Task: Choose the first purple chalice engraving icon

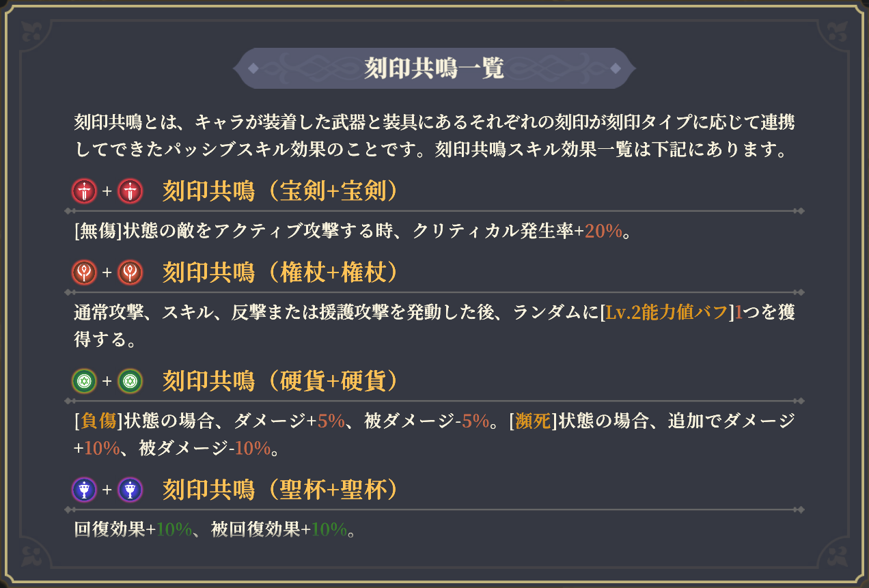Action: (84, 490)
